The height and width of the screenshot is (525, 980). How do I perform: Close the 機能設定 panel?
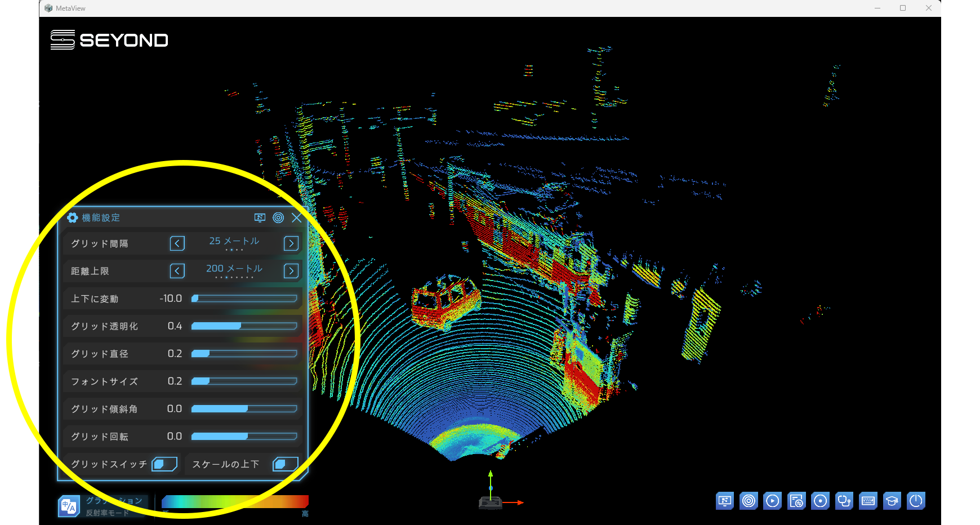(297, 218)
